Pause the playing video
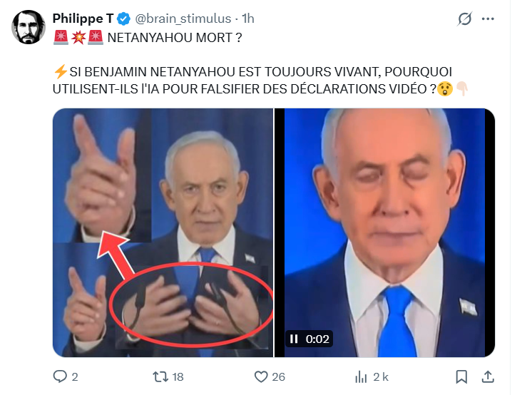Screen dimensions: 532x395 (x=294, y=339)
